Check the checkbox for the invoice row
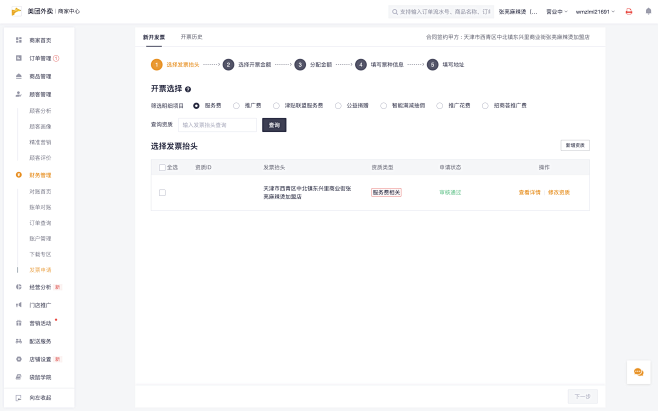658x411 pixels. click(162, 192)
